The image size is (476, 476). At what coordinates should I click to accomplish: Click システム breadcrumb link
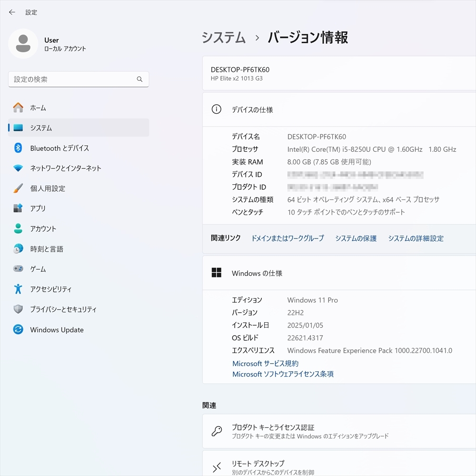[223, 38]
